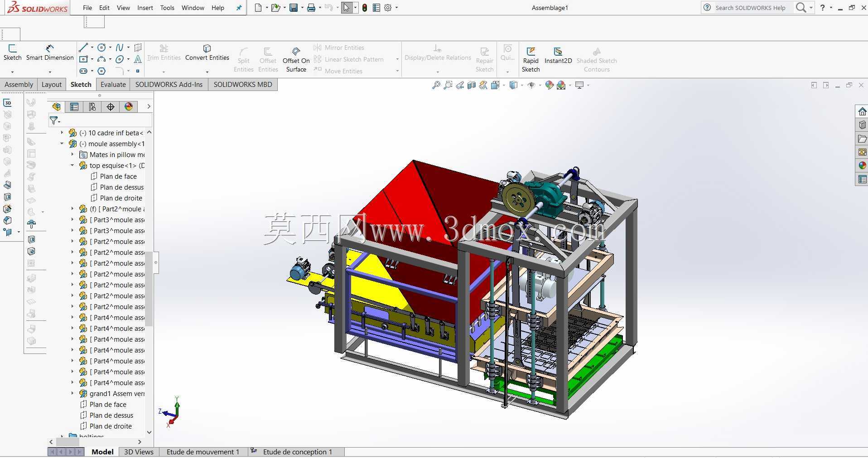Open the File menu
The image size is (868, 458).
pyautogui.click(x=87, y=8)
